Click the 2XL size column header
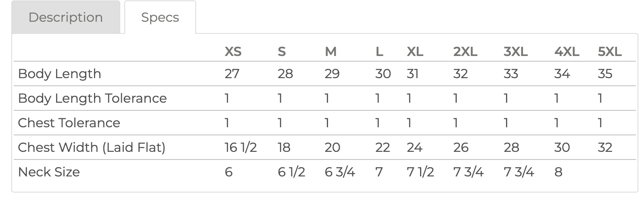 [x=465, y=52]
